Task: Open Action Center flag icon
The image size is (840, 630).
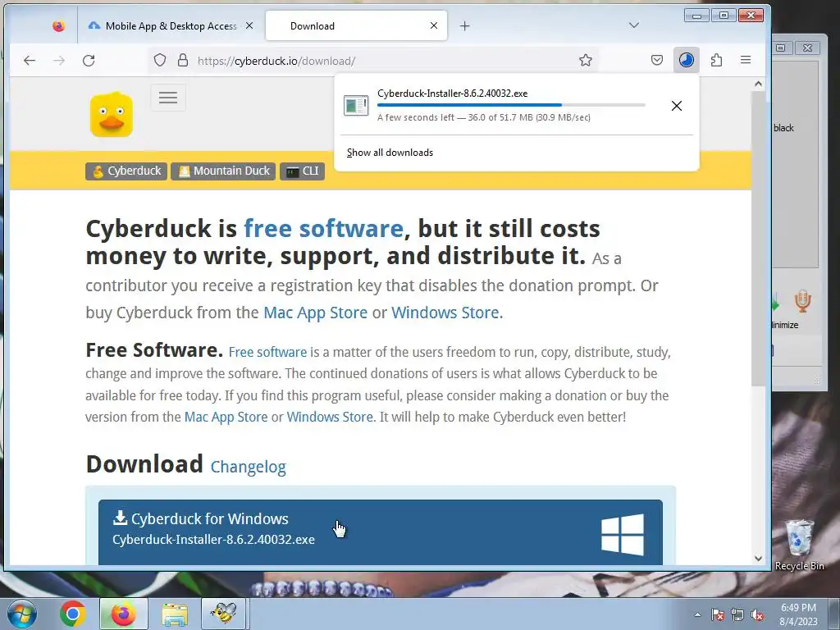Action: [x=718, y=615]
